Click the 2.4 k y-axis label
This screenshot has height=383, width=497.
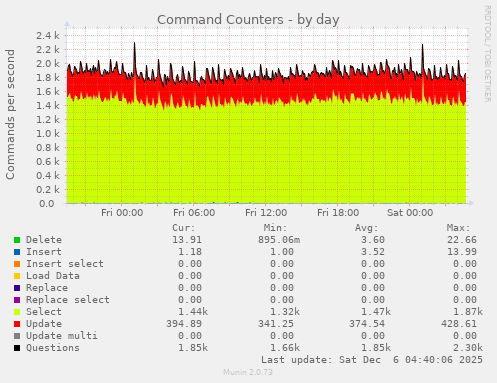48,35
